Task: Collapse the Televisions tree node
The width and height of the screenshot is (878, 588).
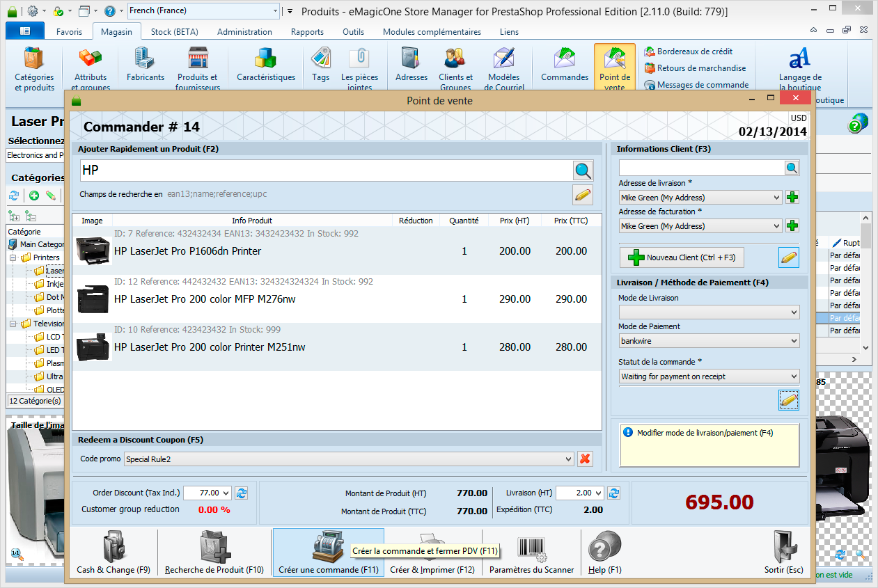Action: pyautogui.click(x=14, y=324)
